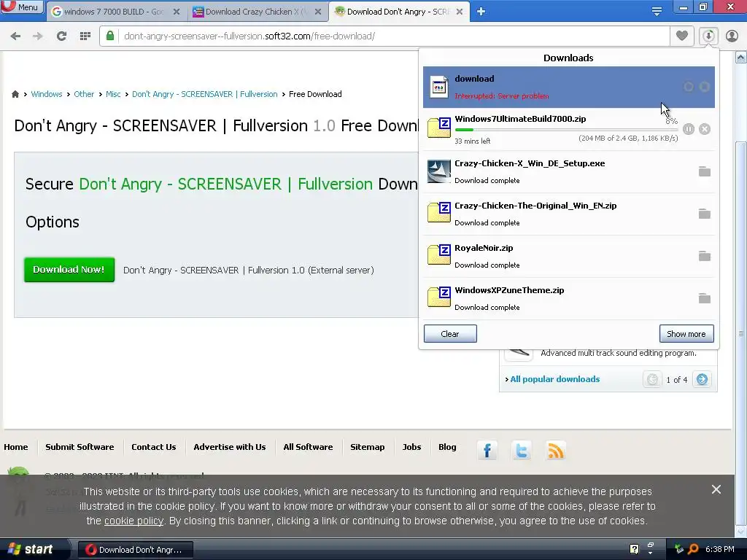Pause the Windows7UltimateBuild7000.zip download
The width and height of the screenshot is (747, 560).
[689, 129]
